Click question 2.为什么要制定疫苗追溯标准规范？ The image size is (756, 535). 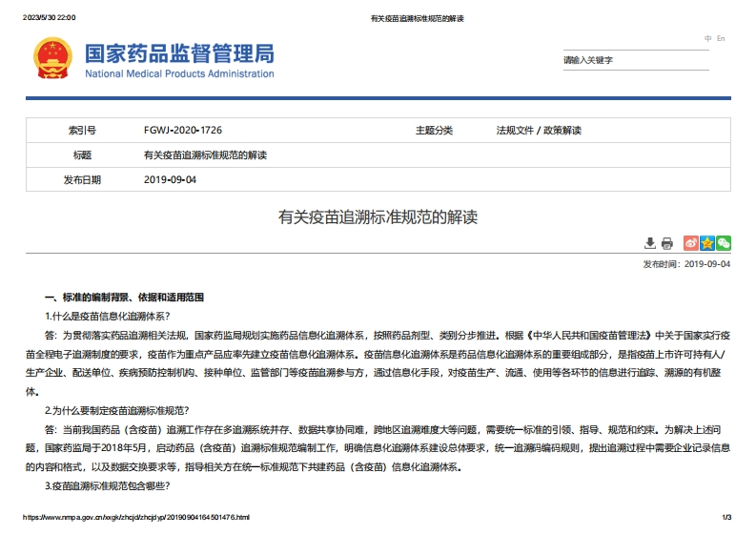pyautogui.click(x=116, y=410)
